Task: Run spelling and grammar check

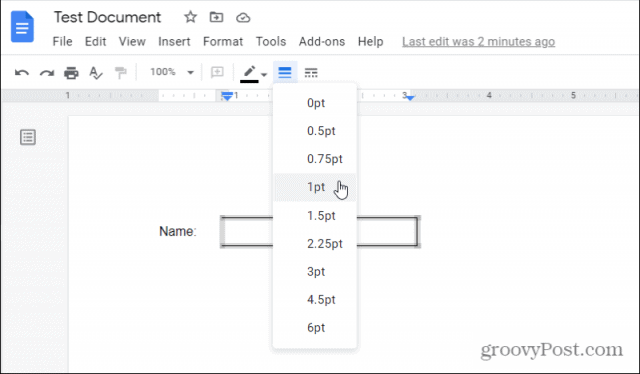Action: [96, 73]
